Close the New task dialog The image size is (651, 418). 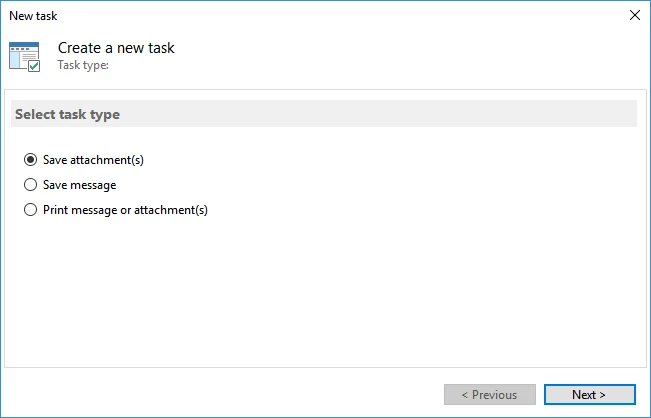634,16
